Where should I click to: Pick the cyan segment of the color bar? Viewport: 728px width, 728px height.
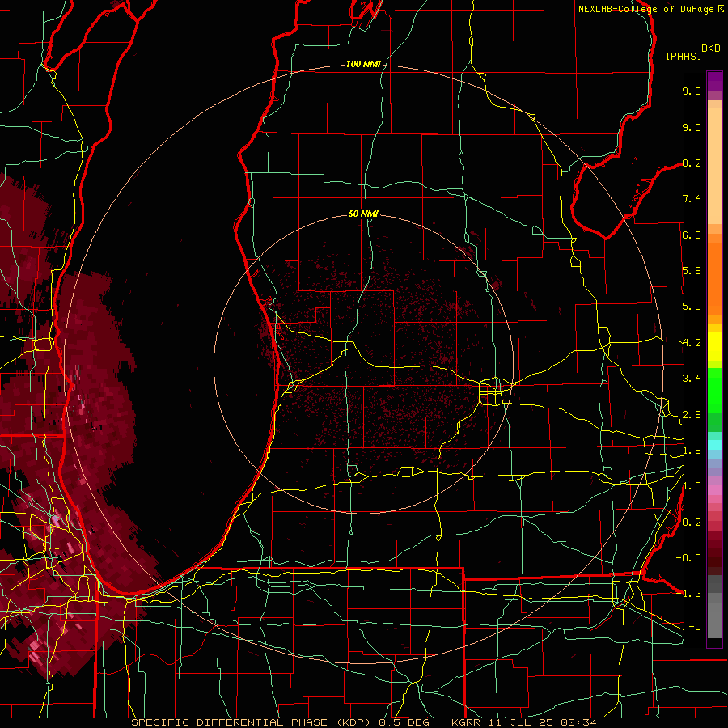click(x=714, y=445)
